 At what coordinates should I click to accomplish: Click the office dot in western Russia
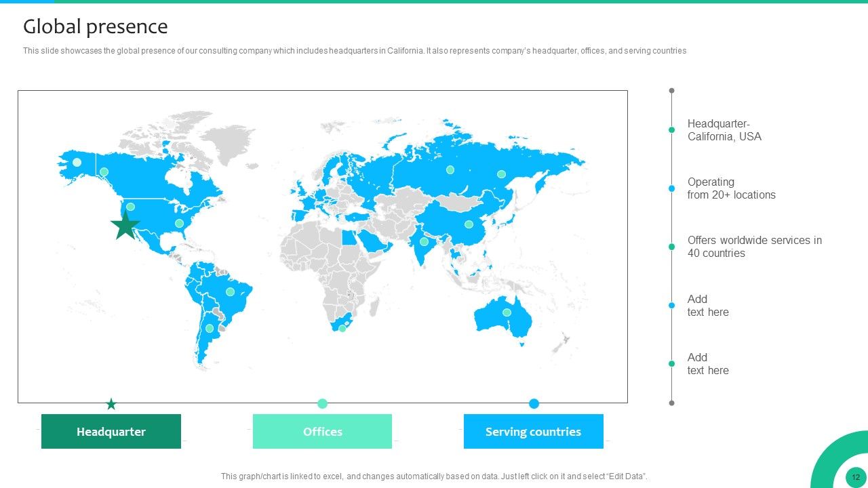coord(450,169)
